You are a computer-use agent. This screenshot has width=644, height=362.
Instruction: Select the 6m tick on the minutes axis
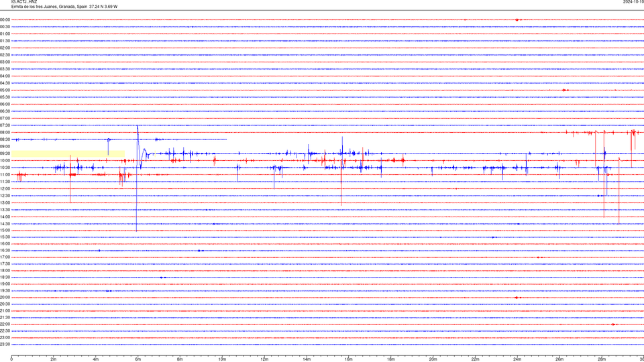point(138,359)
